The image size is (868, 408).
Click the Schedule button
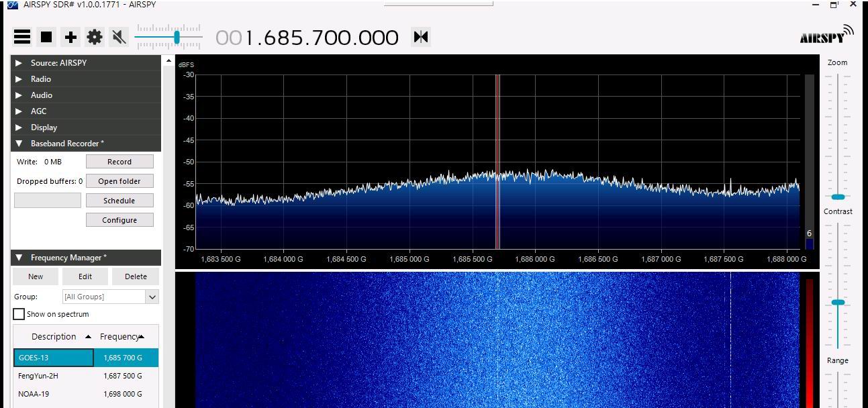(x=119, y=201)
